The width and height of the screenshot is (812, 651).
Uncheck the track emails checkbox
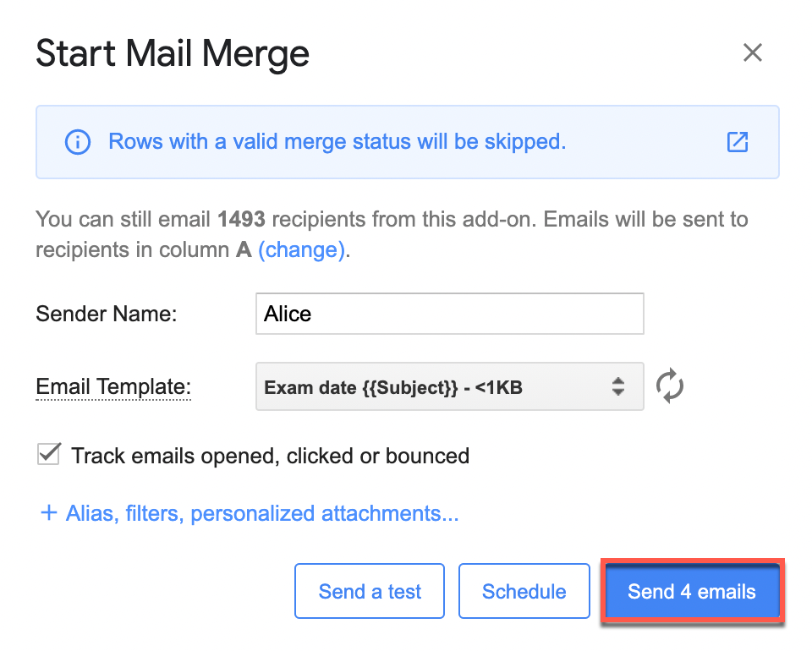click(x=49, y=455)
